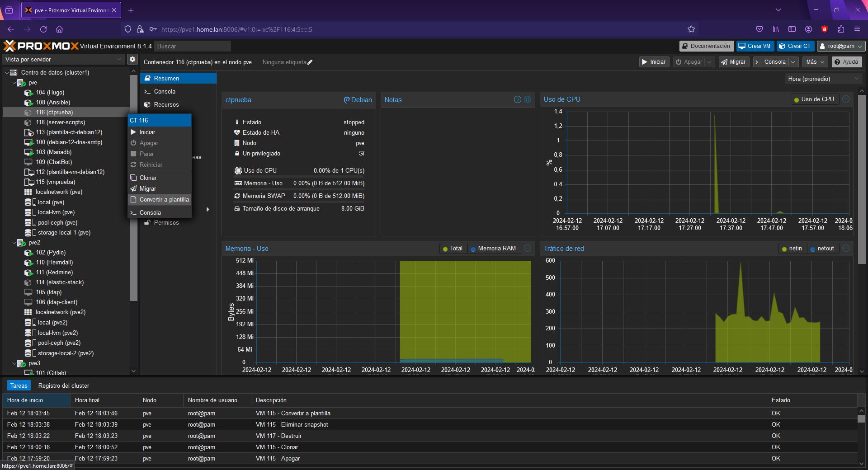Choose Clonar from the context menu
Viewport: 868px width, 470px height.
click(160, 178)
